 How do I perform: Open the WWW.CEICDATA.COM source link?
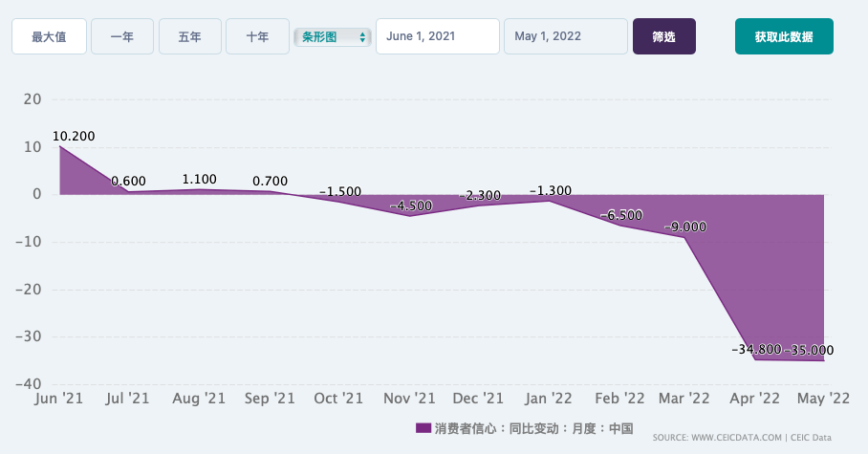pos(736,438)
